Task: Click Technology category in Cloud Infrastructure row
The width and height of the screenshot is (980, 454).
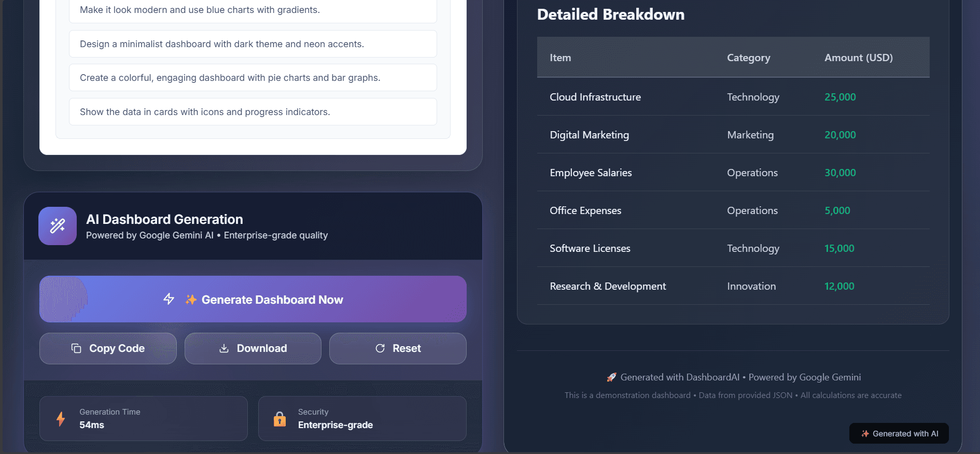Action: click(x=753, y=97)
